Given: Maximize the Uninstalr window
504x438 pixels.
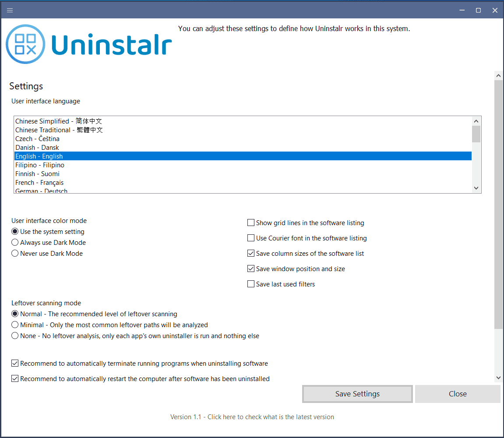Looking at the screenshot, I should 478,10.
